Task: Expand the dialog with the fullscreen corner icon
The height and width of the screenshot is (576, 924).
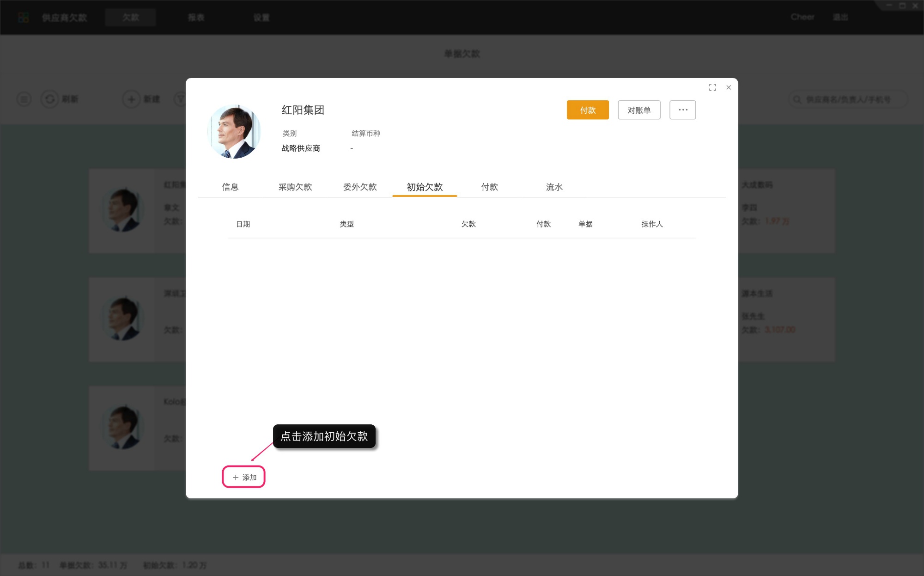Action: click(712, 87)
